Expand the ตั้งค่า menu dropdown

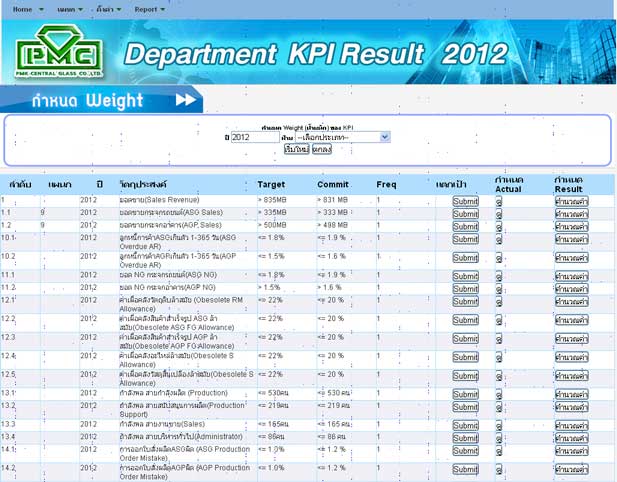107,8
